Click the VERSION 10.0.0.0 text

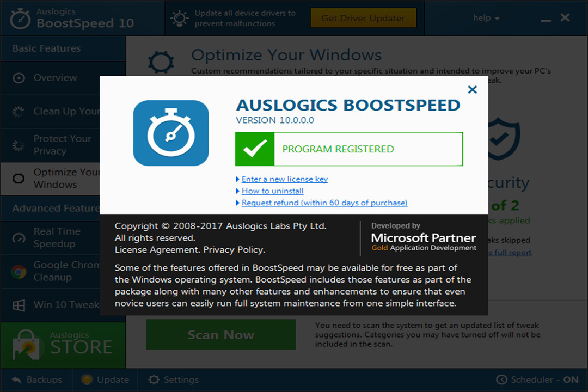[x=275, y=120]
